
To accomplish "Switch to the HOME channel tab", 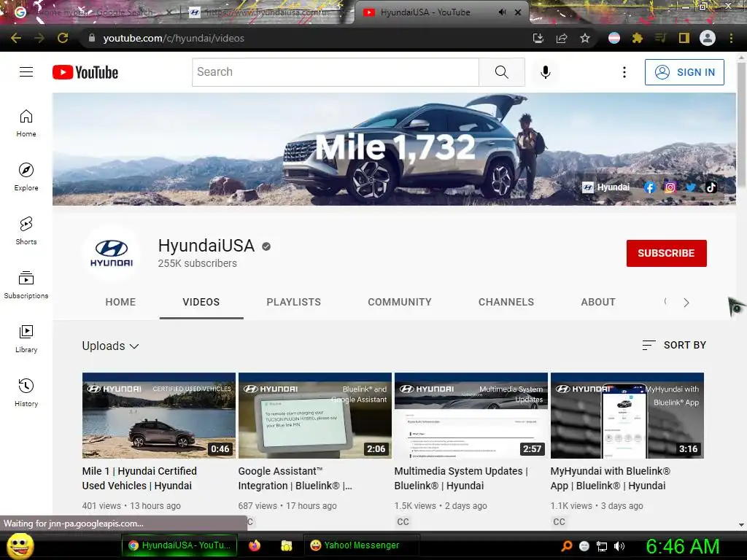I will coord(120,302).
